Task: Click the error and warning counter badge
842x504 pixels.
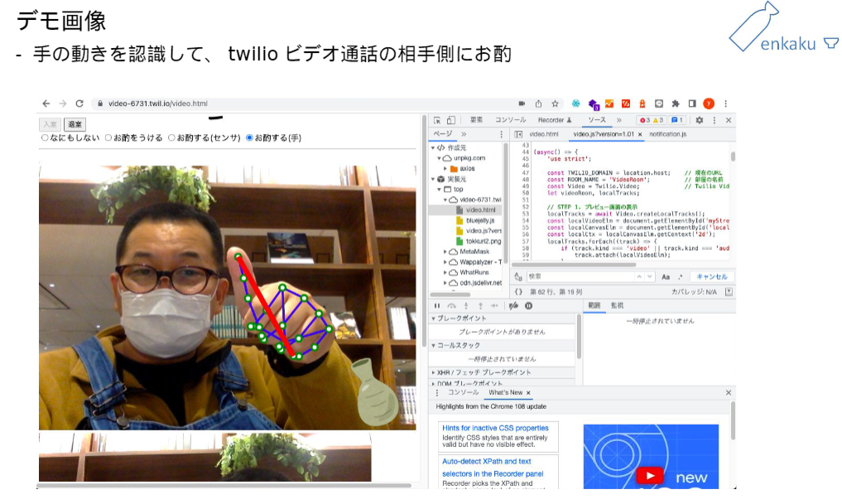Action: coord(652,120)
